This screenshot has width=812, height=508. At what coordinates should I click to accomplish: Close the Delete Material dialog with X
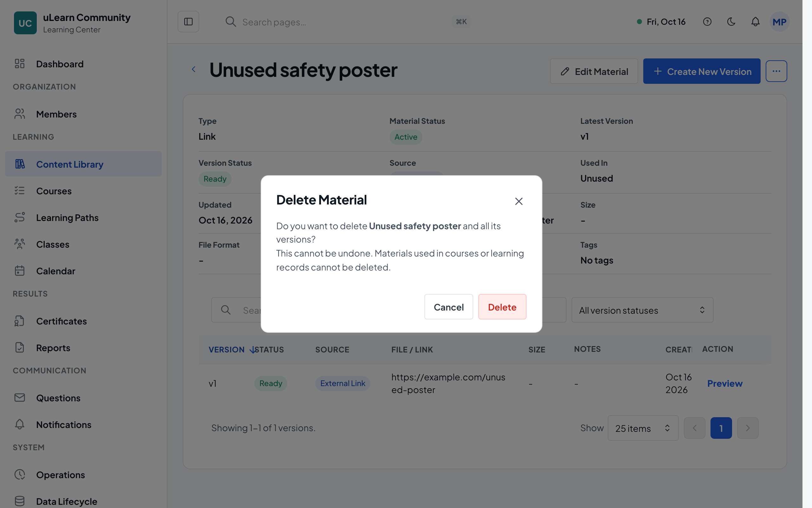(x=519, y=201)
